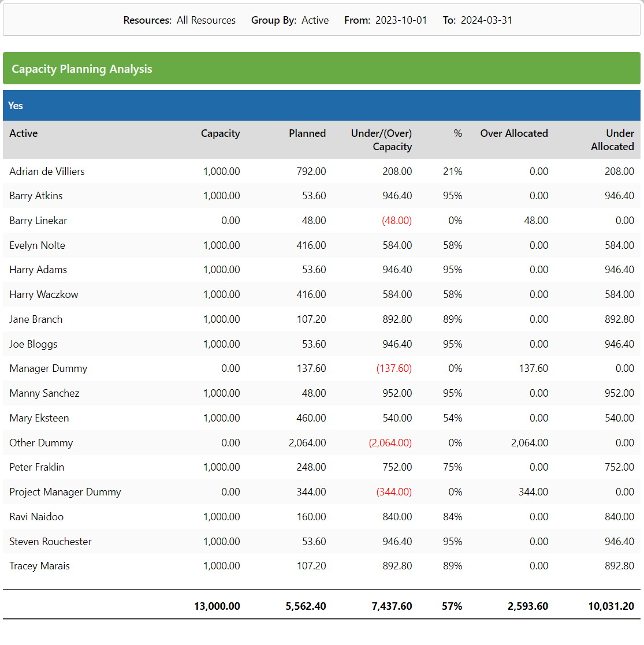Click the Planned column header

pyautogui.click(x=307, y=133)
